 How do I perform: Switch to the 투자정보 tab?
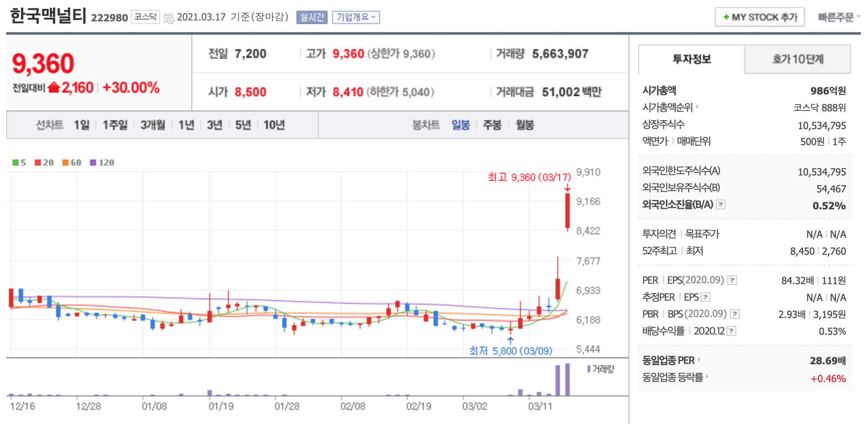pos(691,59)
